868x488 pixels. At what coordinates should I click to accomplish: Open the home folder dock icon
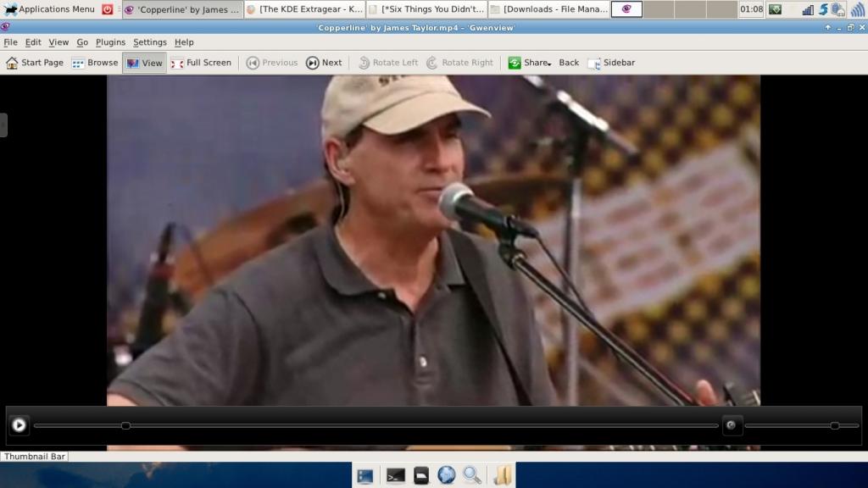502,475
